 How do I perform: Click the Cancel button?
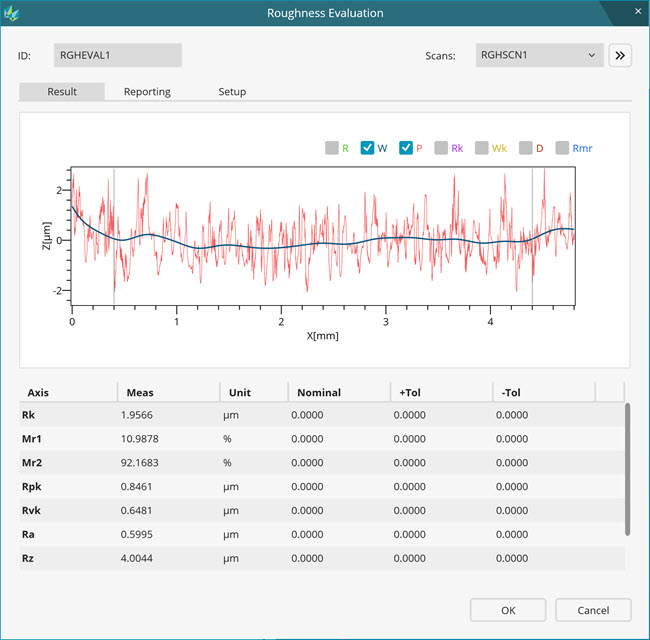click(593, 609)
